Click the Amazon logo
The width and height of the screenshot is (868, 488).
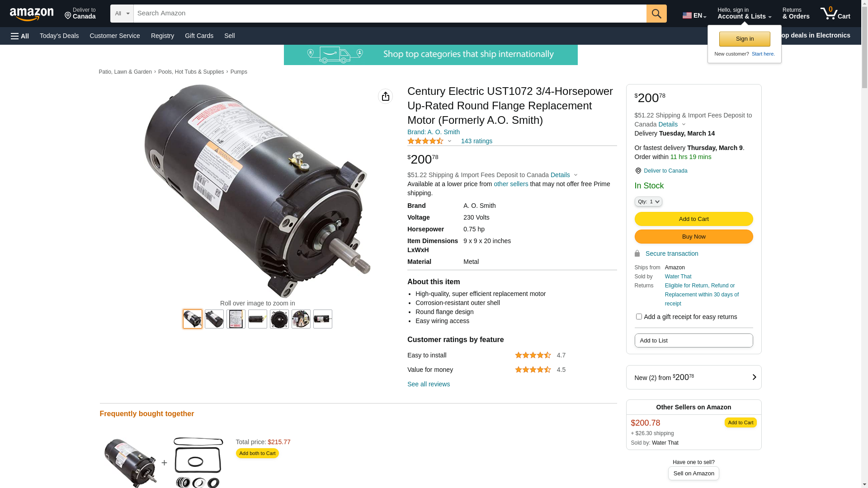[x=32, y=14]
